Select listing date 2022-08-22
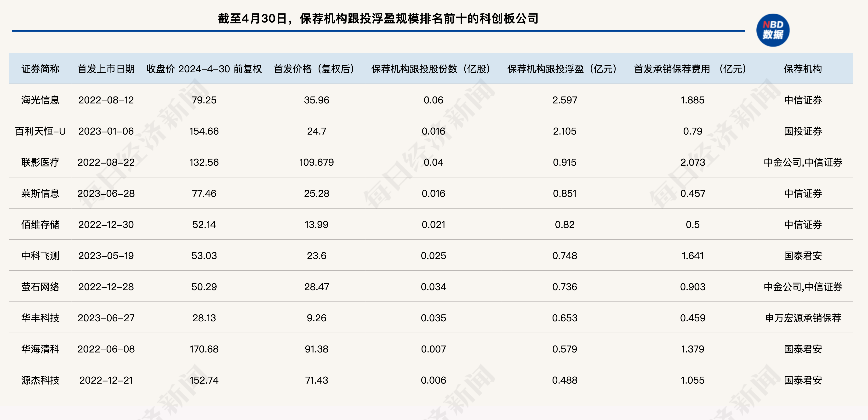Screen dimensions: 868x420 (106, 162)
